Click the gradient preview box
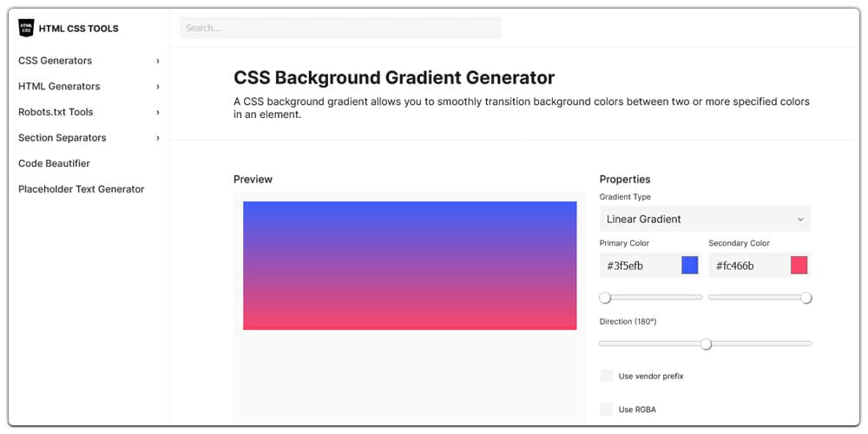The height and width of the screenshot is (434, 868). [410, 266]
